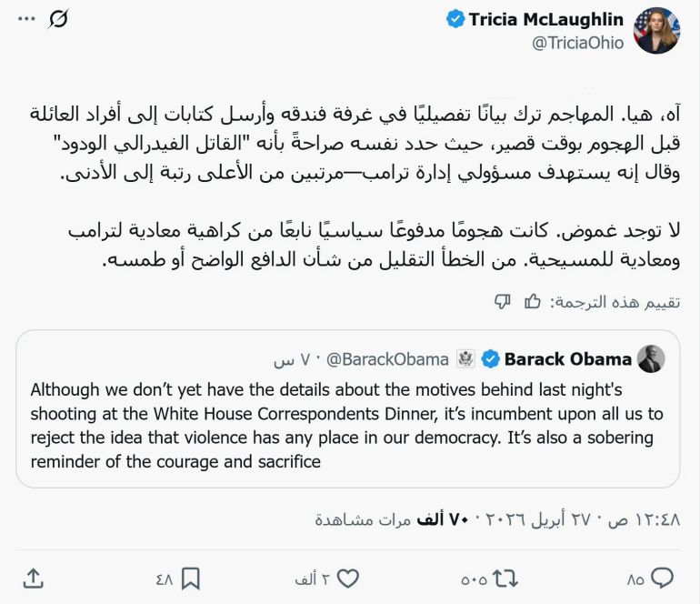Image resolution: width=700 pixels, height=604 pixels.
Task: Open the @BarackObama handle link
Action: (x=388, y=359)
